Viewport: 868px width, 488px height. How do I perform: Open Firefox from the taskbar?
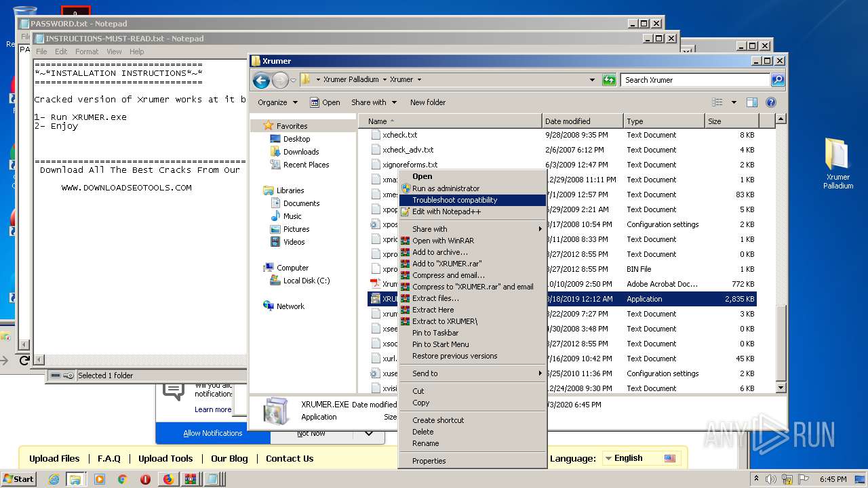point(168,479)
